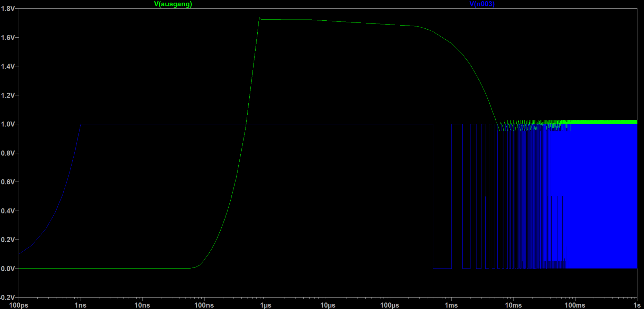This screenshot has width=644, height=309.
Task: Click the 0.8V voltage axis label
Action: pos(8,153)
